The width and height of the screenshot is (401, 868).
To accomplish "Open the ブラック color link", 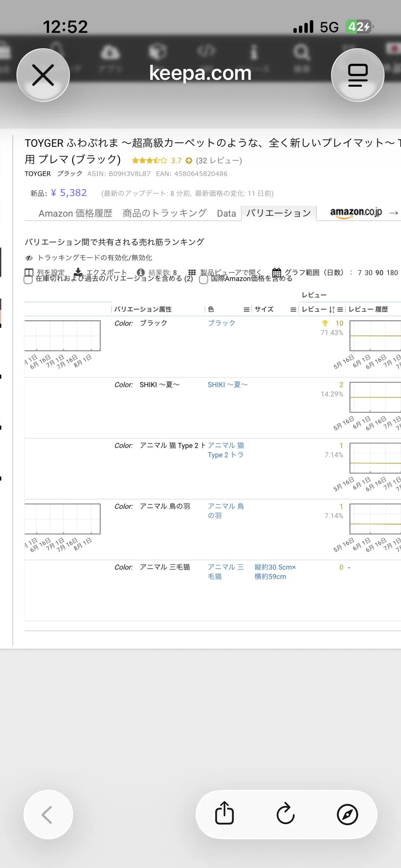I will pos(221,323).
